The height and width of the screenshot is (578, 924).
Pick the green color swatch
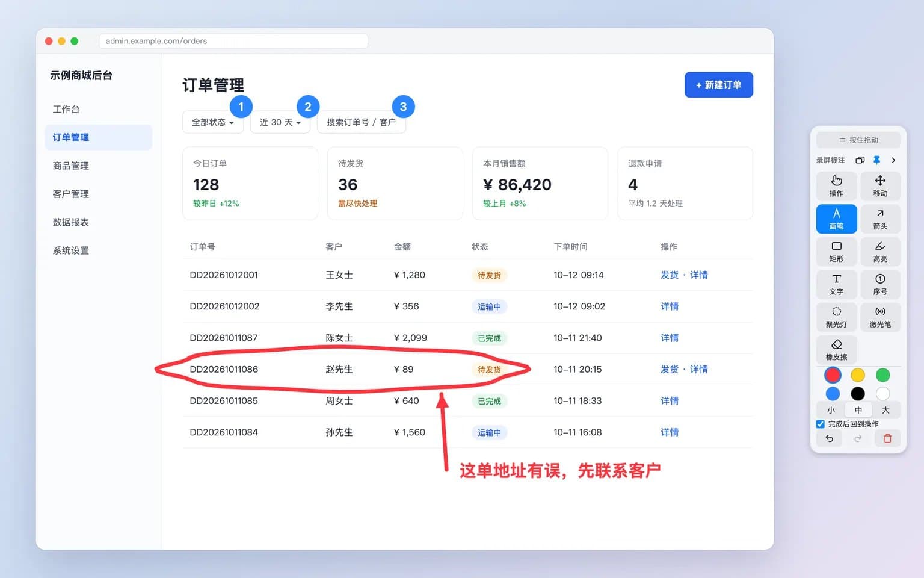point(882,375)
